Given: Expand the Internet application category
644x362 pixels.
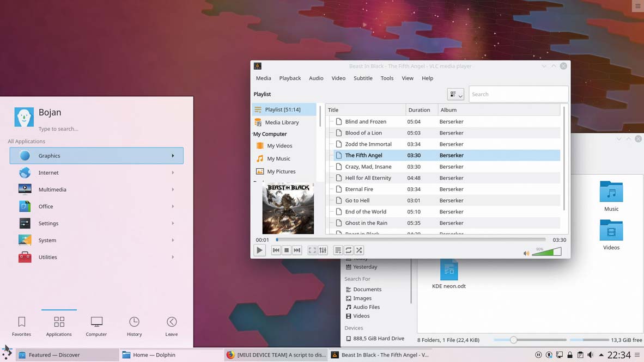Looking at the screenshot, I should click(x=96, y=173).
